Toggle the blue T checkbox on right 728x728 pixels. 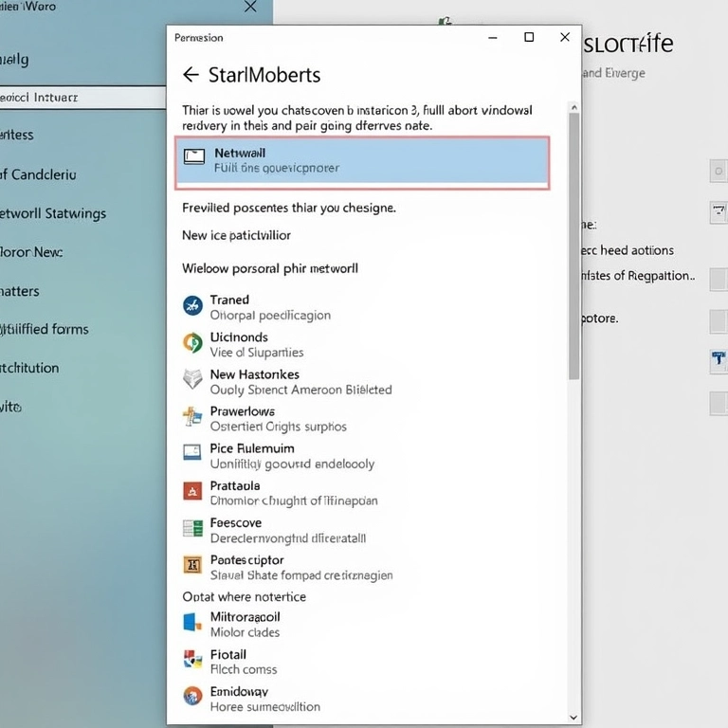click(x=719, y=358)
